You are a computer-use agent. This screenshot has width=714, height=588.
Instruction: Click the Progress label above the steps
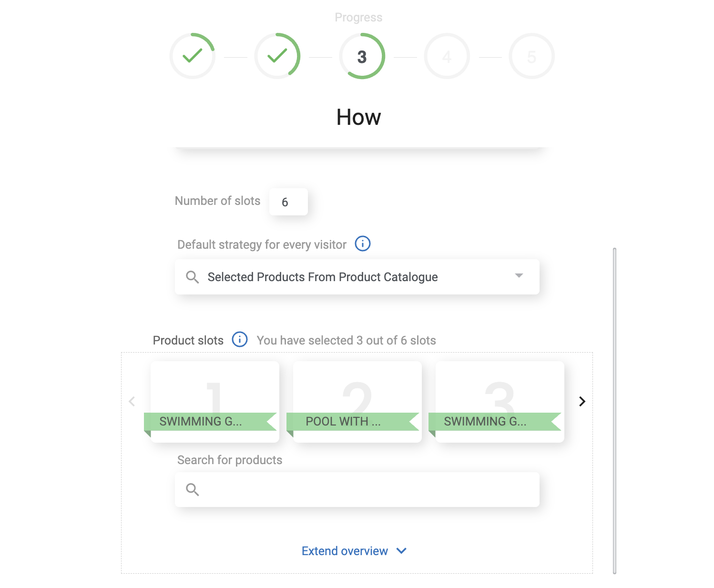tap(358, 17)
